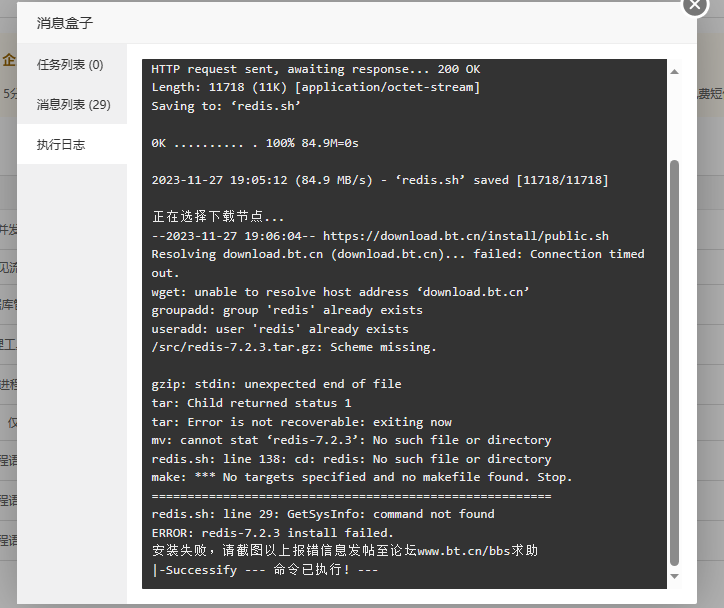This screenshot has height=608, width=724.
Task: Click the log scrollbar thumb
Action: click(x=674, y=362)
